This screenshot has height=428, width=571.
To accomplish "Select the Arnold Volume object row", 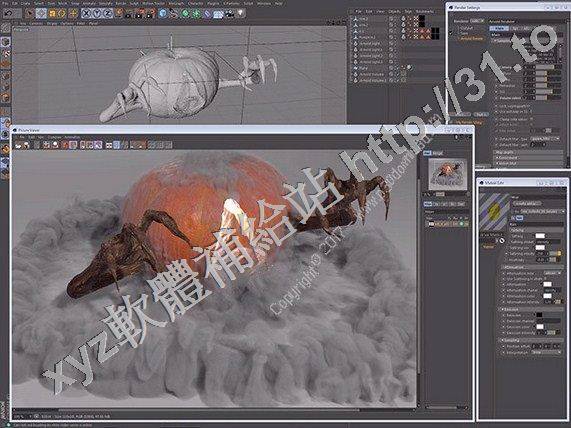I will tap(370, 74).
